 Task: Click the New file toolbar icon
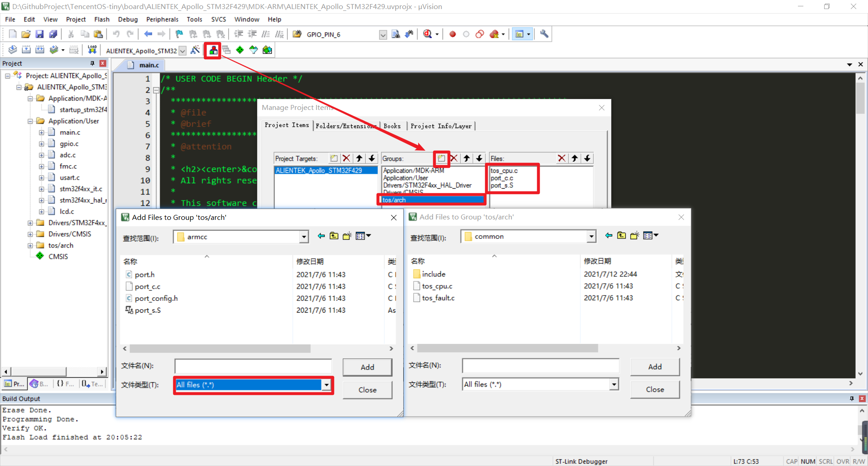point(13,34)
